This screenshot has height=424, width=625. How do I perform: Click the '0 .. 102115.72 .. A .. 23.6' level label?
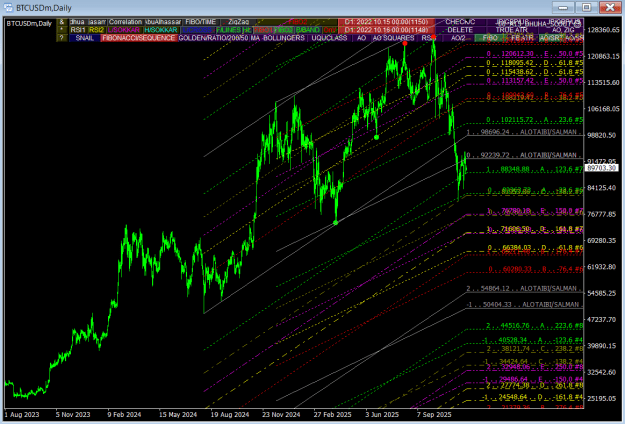(x=535, y=120)
